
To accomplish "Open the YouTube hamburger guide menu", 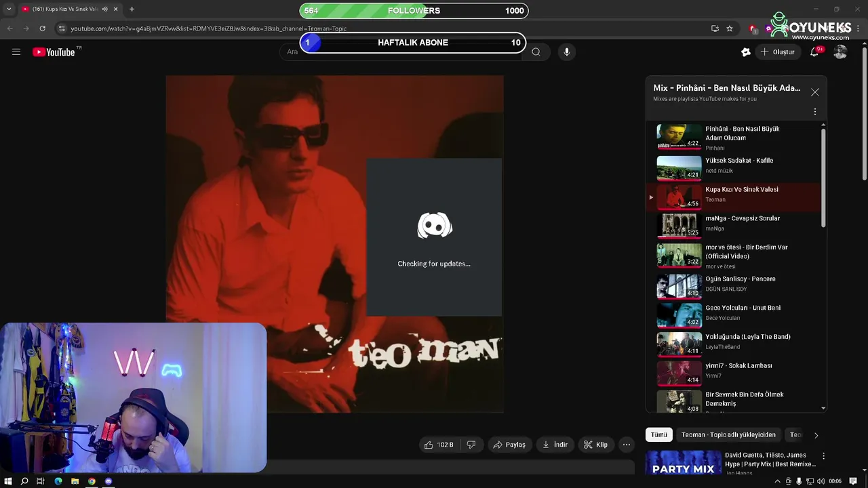I will tap(16, 52).
